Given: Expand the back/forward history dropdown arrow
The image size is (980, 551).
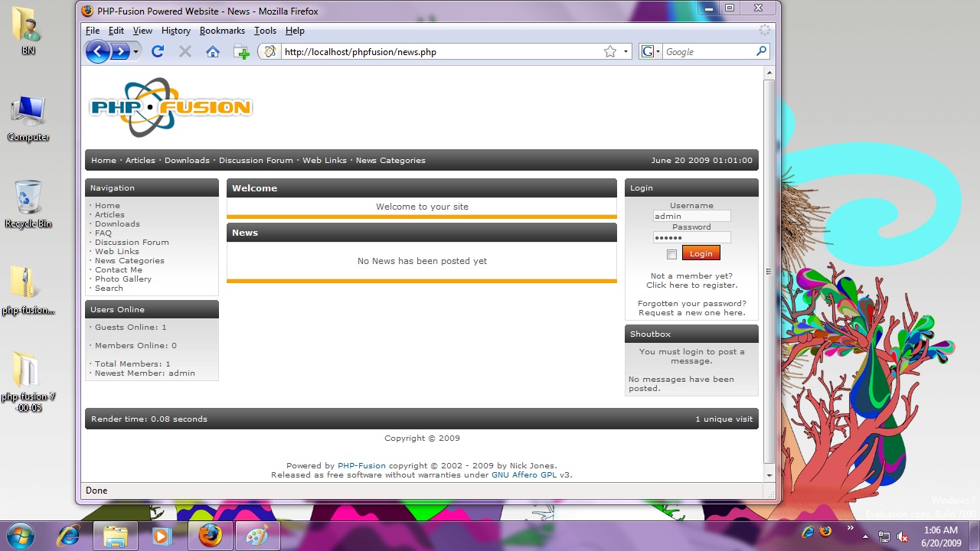Looking at the screenshot, I should click(x=136, y=51).
